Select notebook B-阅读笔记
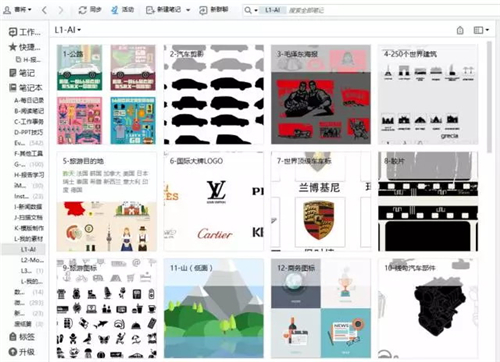The width and height of the screenshot is (500, 362). click(x=29, y=111)
